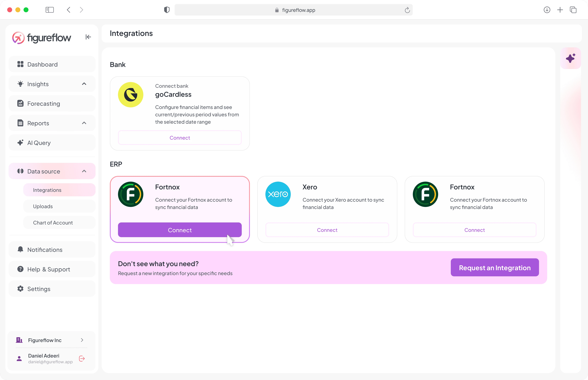Image resolution: width=588 pixels, height=380 pixels.
Task: Collapse the sidebar with the arrow icon
Action: (88, 37)
